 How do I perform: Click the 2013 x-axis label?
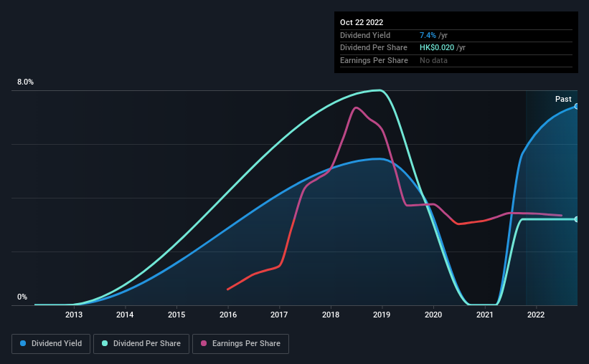point(74,315)
